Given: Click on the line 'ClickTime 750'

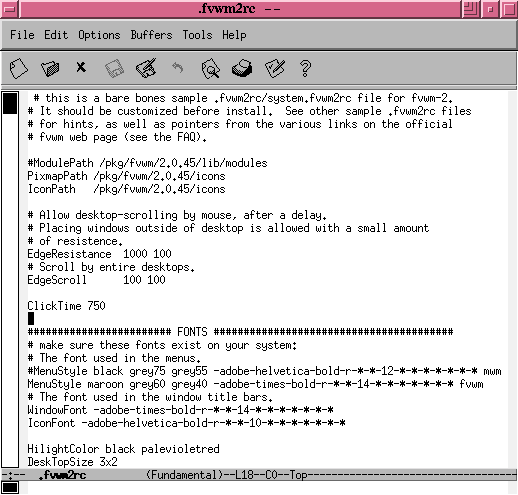Looking at the screenshot, I should point(66,306).
